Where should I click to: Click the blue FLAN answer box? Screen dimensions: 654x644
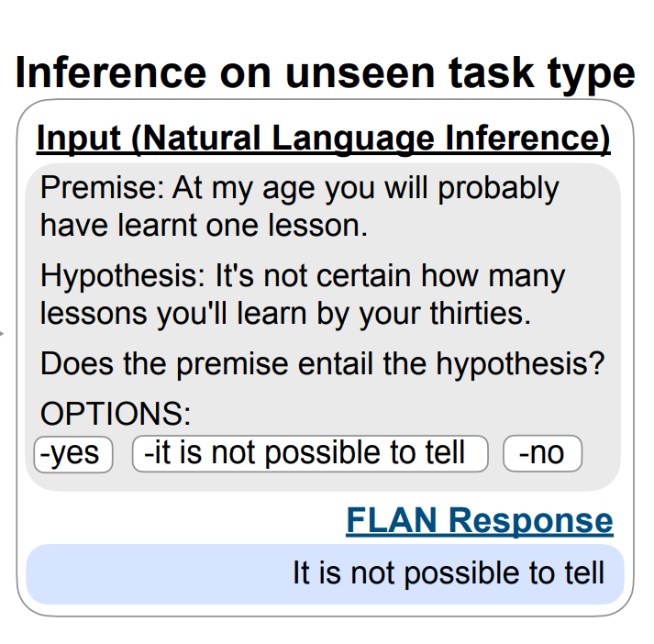pos(325,574)
